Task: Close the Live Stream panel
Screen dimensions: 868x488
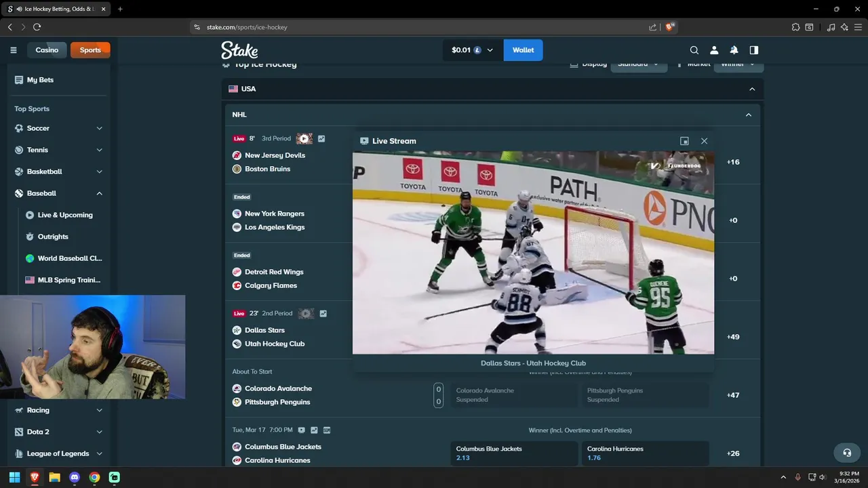Action: [704, 141]
